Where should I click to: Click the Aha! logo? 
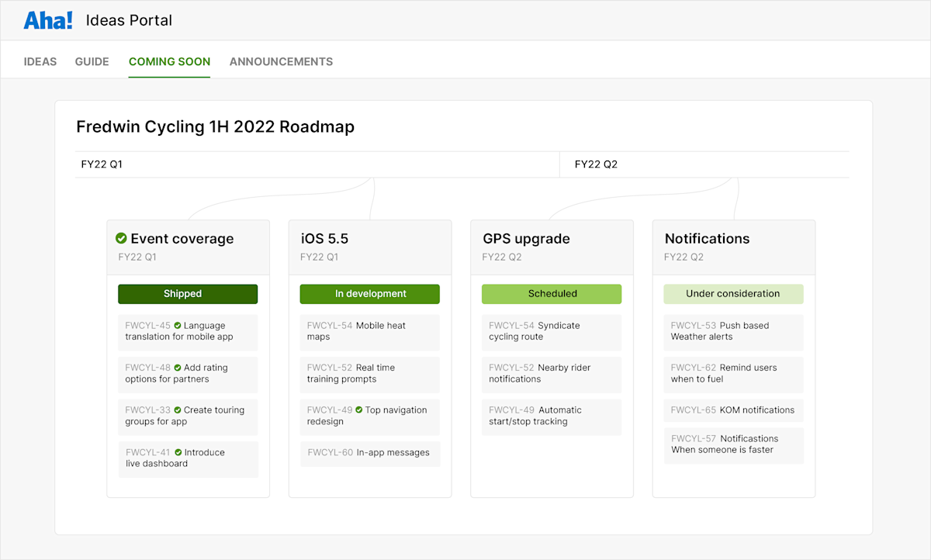(47, 19)
